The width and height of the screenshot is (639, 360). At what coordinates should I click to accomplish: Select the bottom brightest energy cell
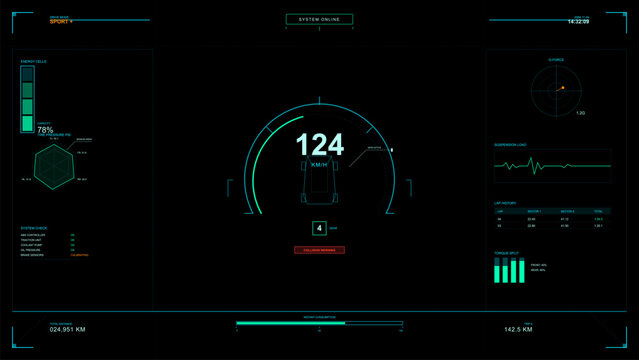pos(27,124)
